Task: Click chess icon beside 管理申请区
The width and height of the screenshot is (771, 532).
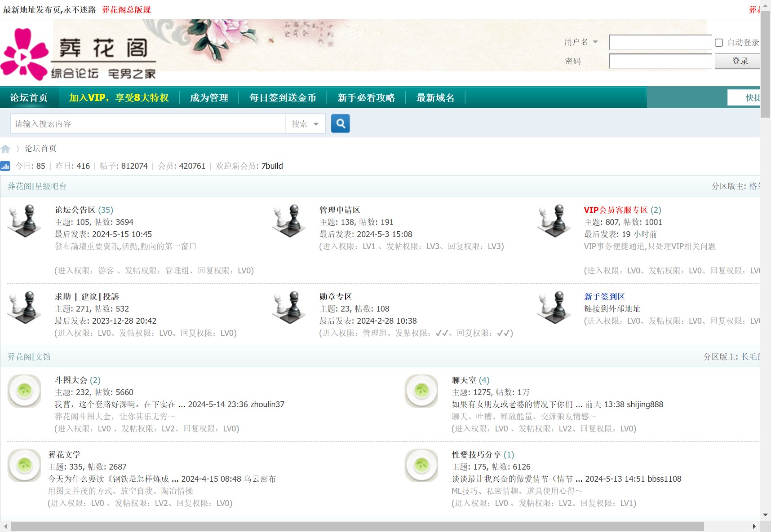Action: click(289, 221)
